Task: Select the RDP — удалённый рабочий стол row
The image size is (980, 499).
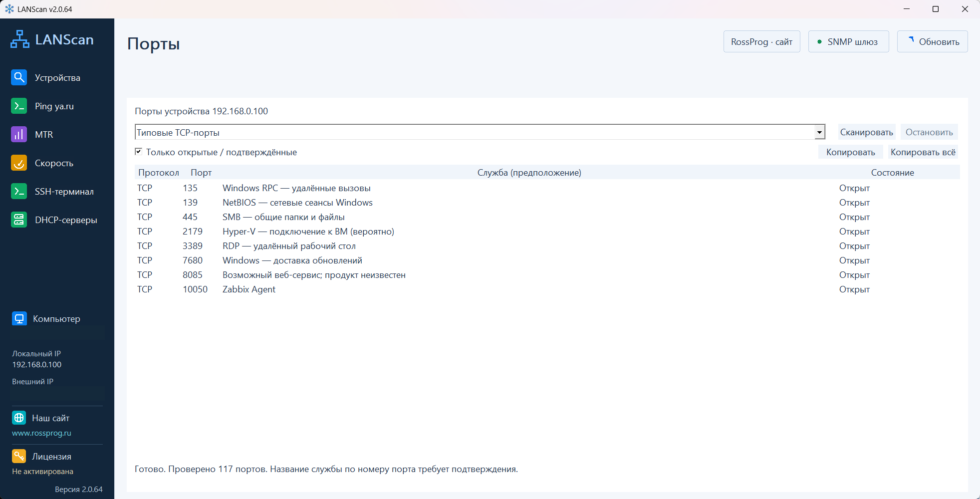Action: 547,246
